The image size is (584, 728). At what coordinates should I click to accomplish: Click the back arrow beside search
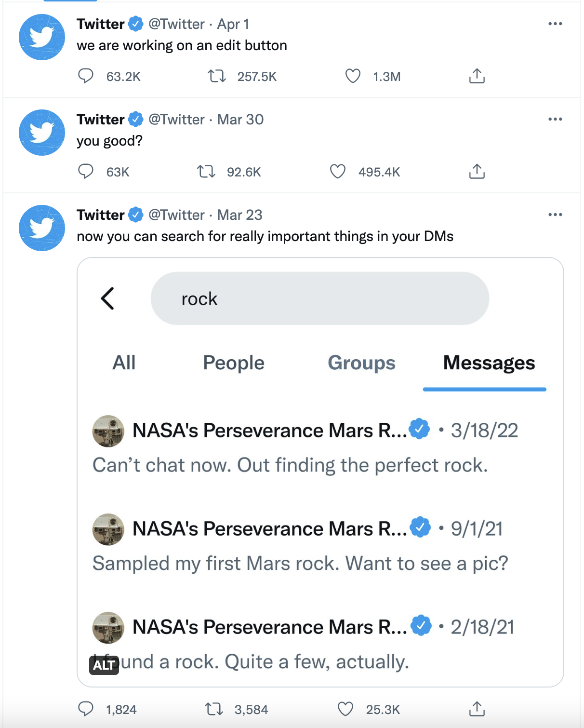pyautogui.click(x=107, y=298)
